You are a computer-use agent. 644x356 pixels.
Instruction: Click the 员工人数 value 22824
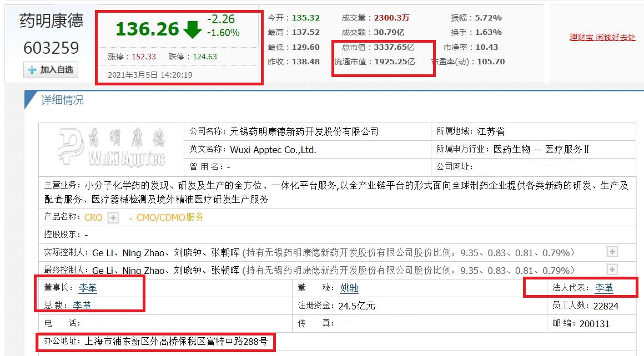click(x=606, y=306)
